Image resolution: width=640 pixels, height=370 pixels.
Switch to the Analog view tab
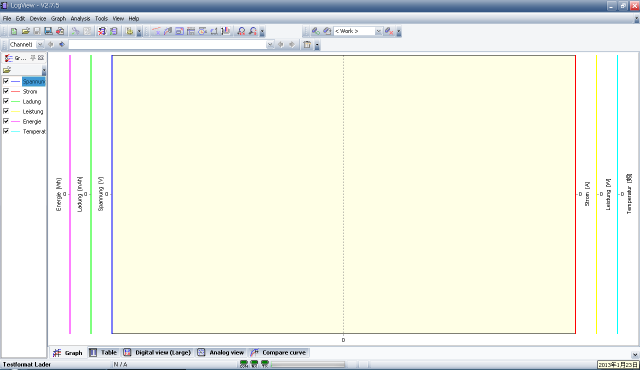221,352
